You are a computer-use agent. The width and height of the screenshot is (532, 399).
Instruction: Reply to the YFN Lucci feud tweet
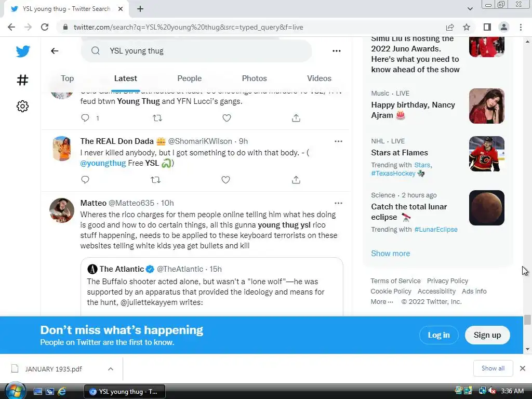pos(85,118)
